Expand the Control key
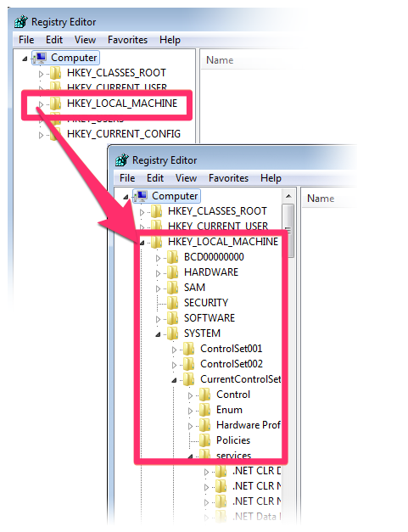This screenshot has height=532, width=408. click(x=190, y=395)
